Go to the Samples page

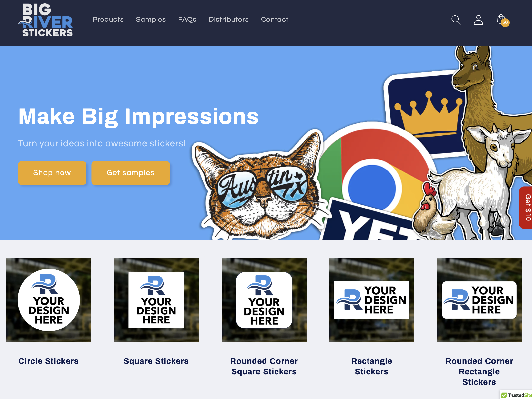151,19
